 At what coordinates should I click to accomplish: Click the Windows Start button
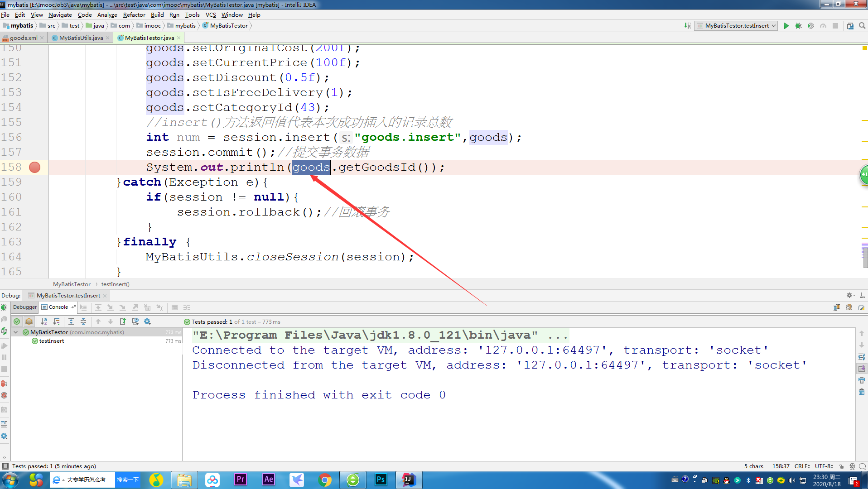(x=10, y=480)
